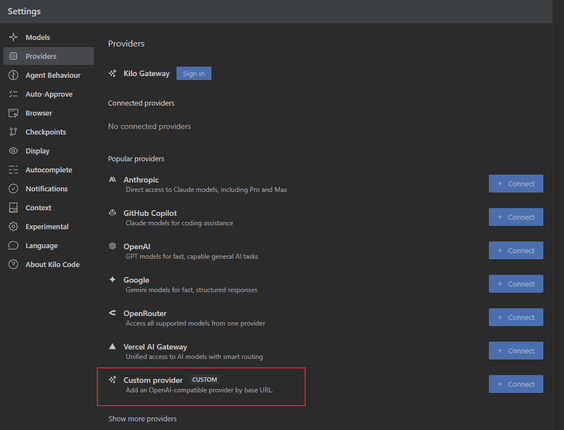The image size is (564, 430).
Task: Connect the GitHub Copilot provider
Action: coord(516,217)
